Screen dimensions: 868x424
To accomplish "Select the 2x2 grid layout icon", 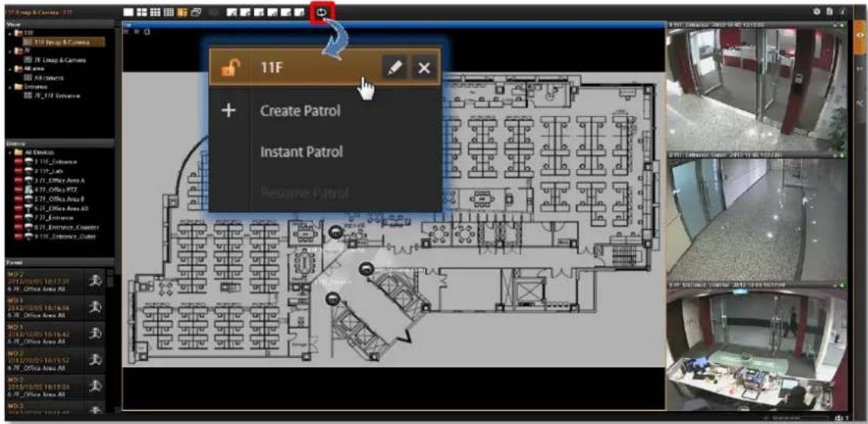I will pos(141,12).
